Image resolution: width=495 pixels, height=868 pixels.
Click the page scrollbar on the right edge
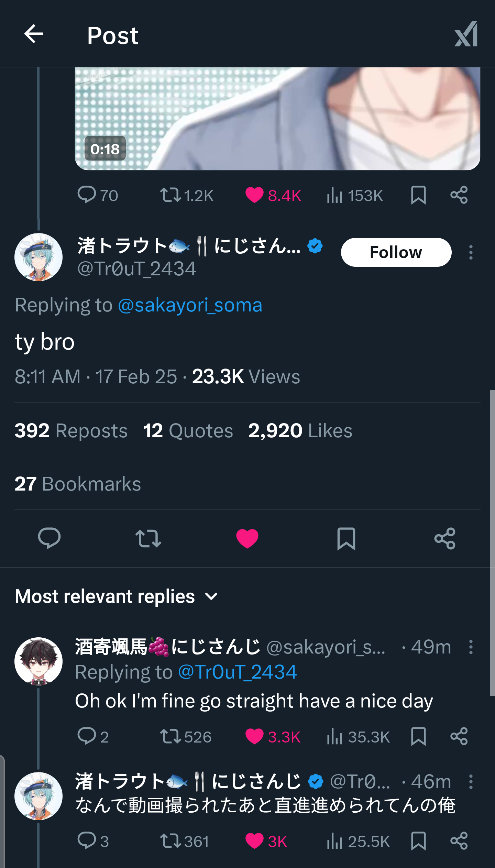(492, 543)
